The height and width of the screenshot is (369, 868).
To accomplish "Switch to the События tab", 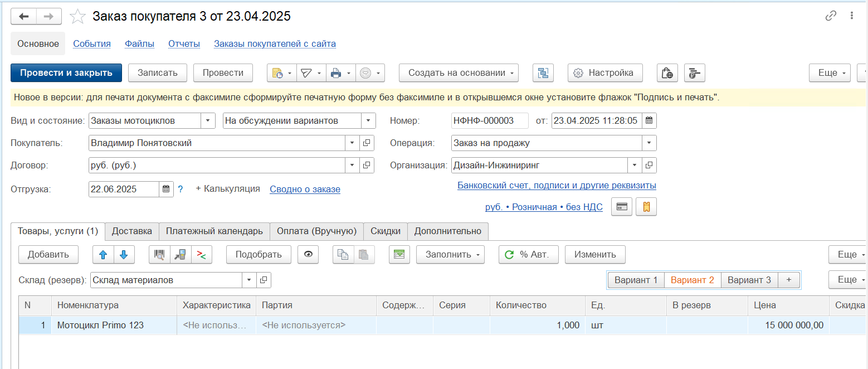I will click(92, 44).
